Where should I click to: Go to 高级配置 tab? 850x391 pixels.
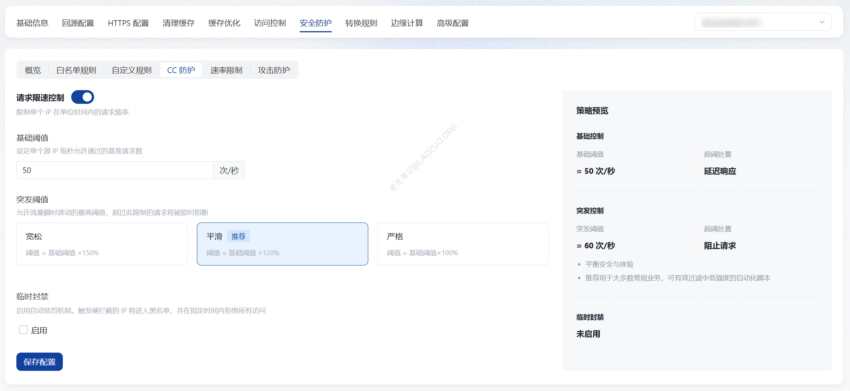click(453, 23)
